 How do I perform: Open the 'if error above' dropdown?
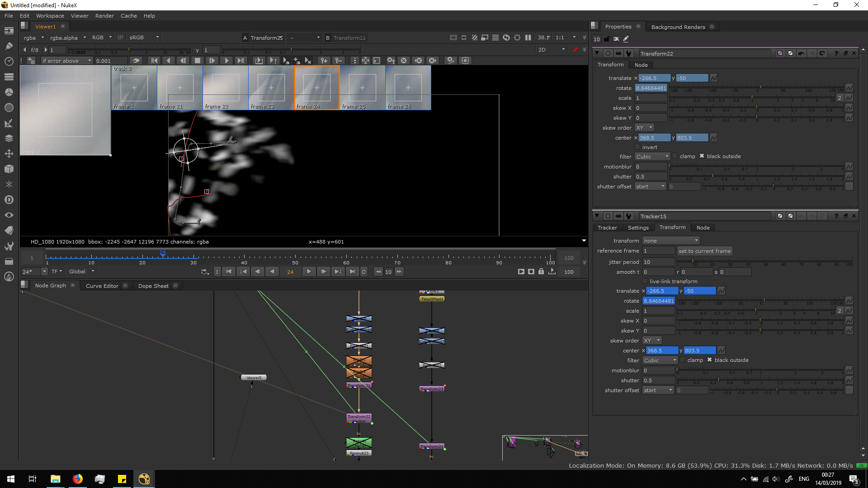tap(66, 61)
